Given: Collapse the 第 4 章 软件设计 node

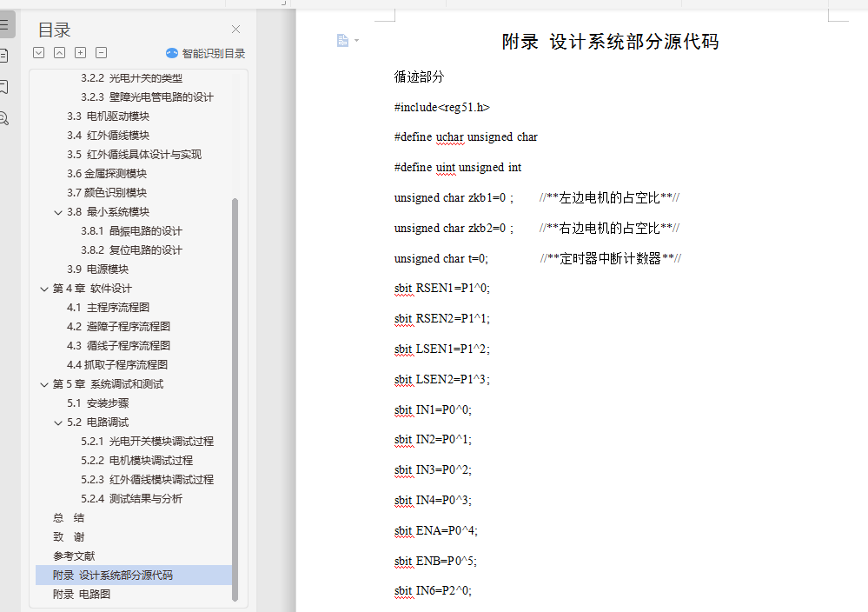Looking at the screenshot, I should pos(44,289).
